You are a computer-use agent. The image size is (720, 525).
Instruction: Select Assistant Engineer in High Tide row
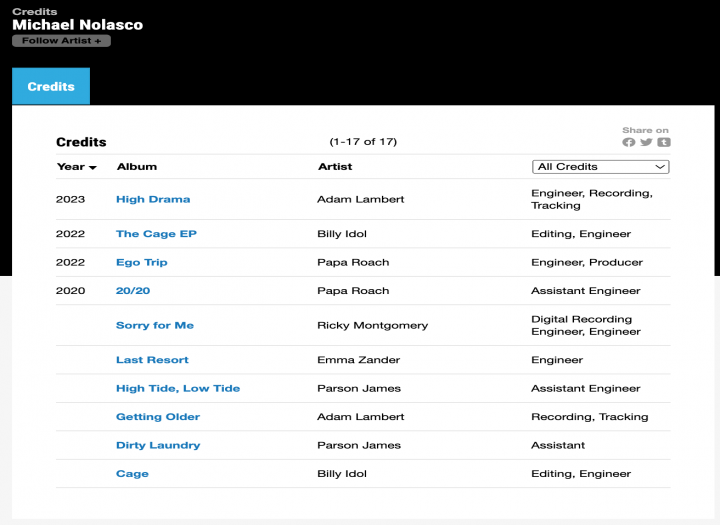585,388
